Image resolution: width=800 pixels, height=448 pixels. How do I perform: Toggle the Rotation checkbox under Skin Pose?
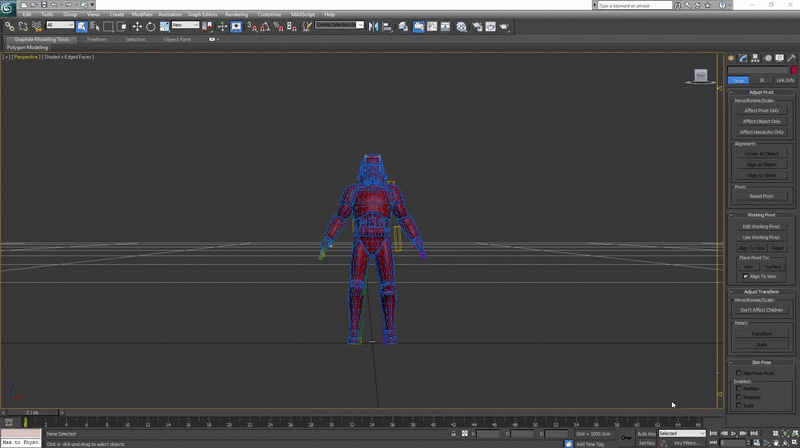tap(739, 396)
